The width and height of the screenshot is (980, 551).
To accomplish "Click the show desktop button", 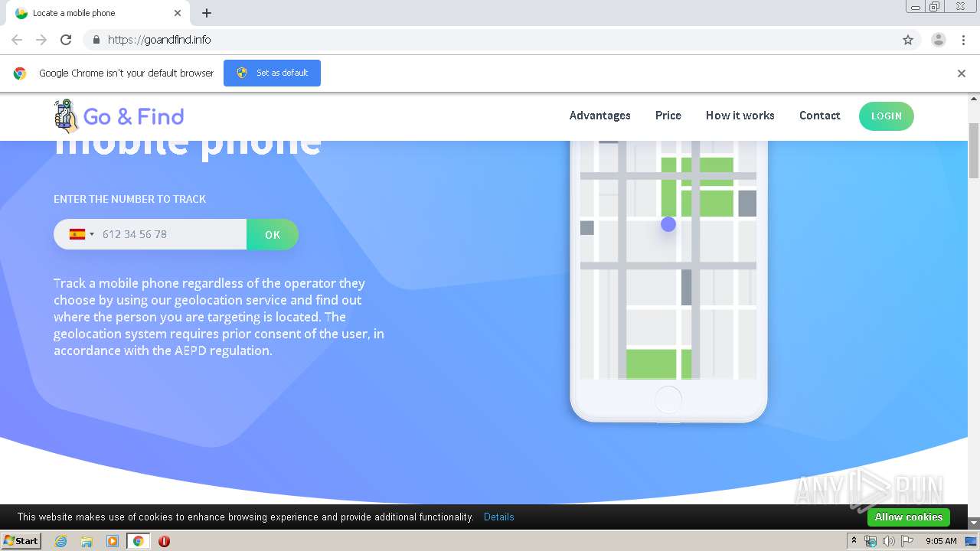I will (x=972, y=541).
